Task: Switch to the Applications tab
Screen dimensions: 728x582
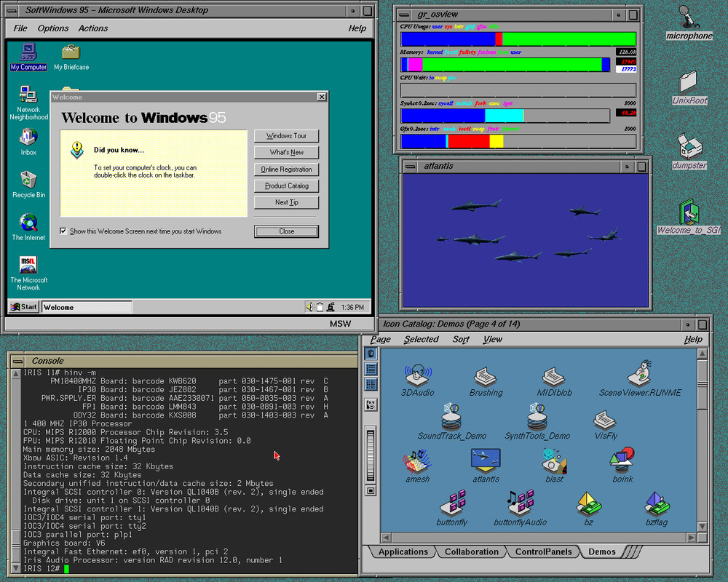Action: (x=402, y=551)
